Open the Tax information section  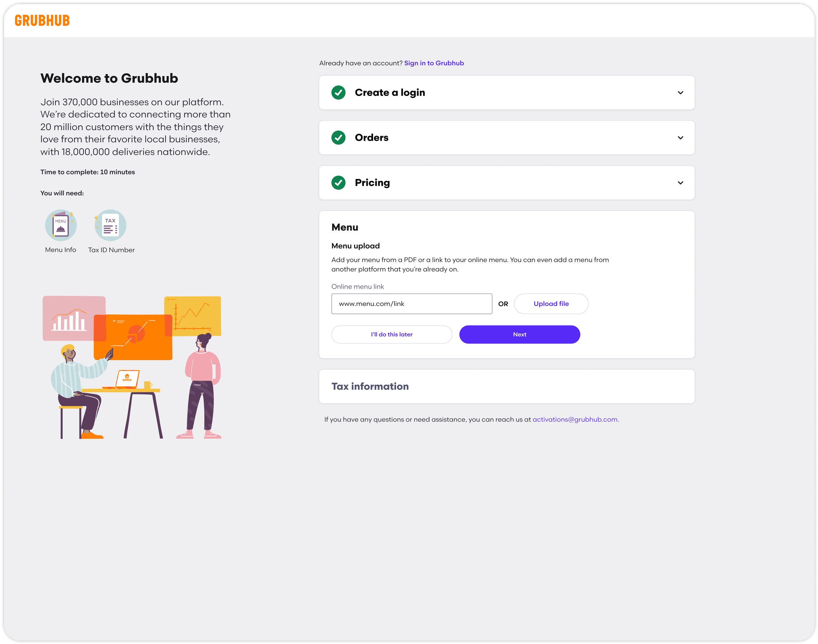(x=370, y=386)
